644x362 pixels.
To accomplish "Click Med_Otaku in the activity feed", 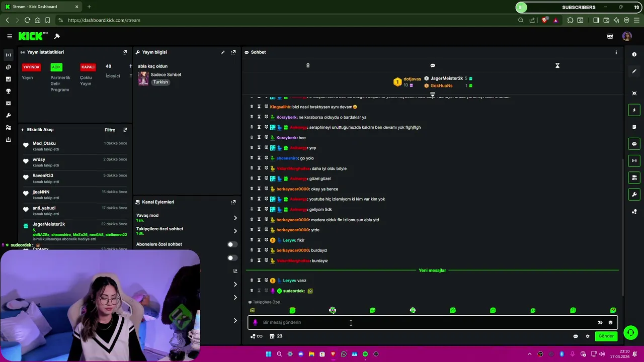I will point(44,143).
